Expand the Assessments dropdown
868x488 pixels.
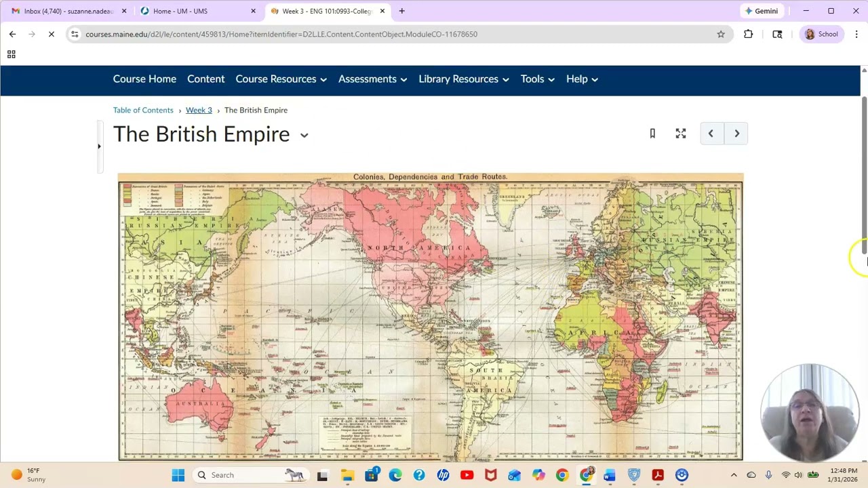point(372,79)
